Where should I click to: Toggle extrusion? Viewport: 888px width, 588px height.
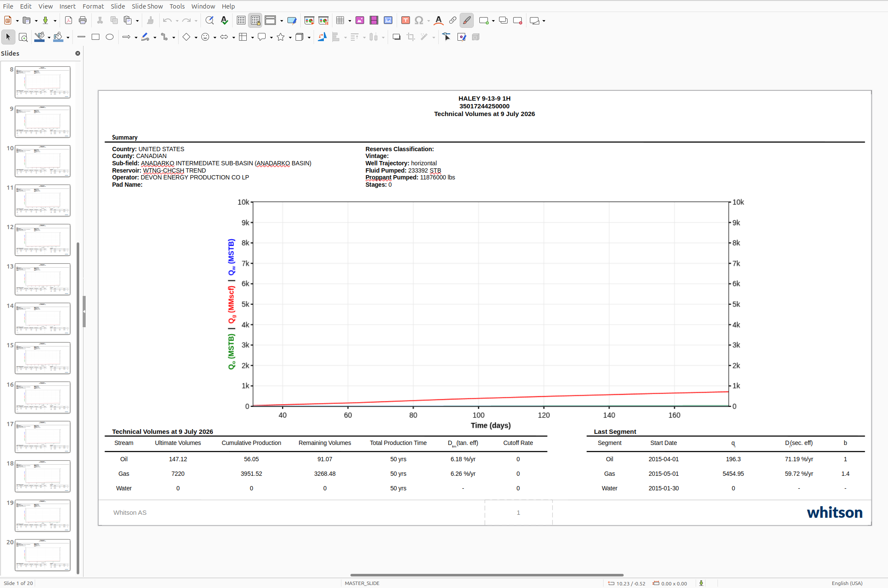point(475,37)
